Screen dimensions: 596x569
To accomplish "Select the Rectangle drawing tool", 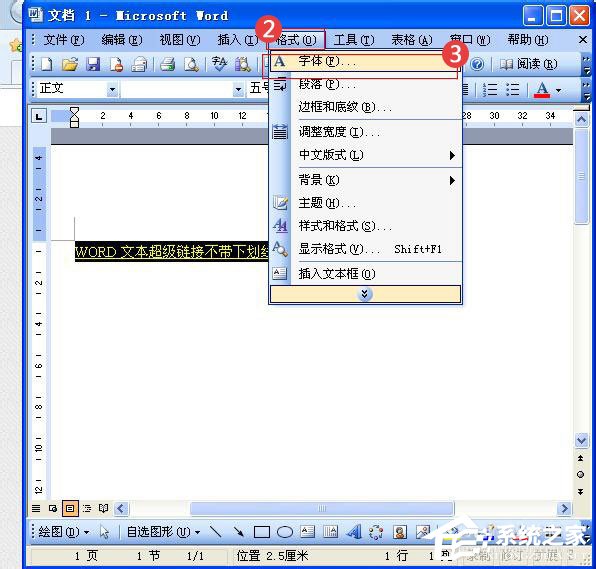I will point(262,532).
